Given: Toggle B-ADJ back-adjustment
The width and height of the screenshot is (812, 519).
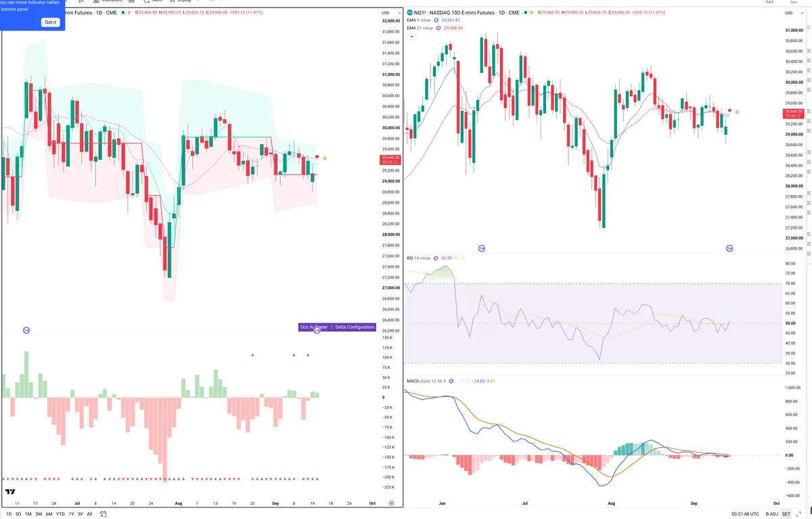Looking at the screenshot, I should pos(772,514).
